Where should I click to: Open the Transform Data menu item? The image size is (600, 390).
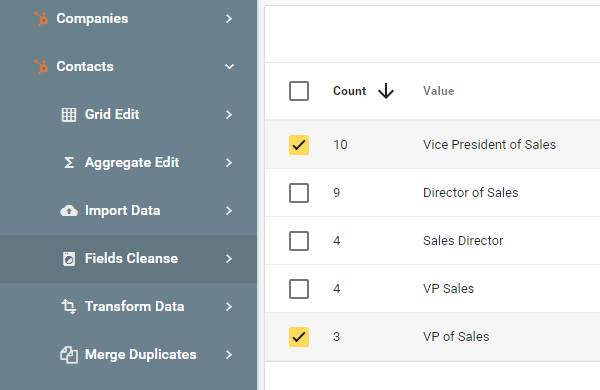129,307
